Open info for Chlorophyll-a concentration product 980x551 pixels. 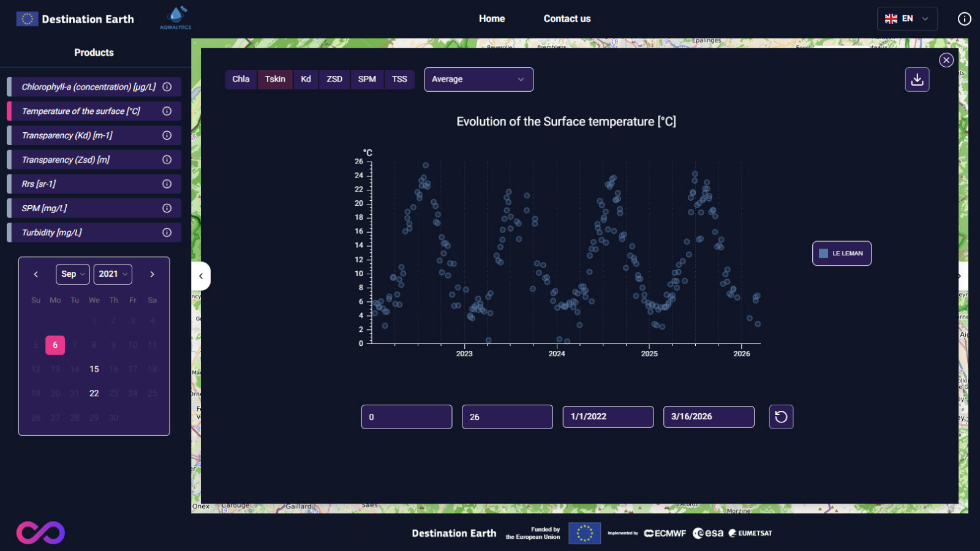click(167, 87)
